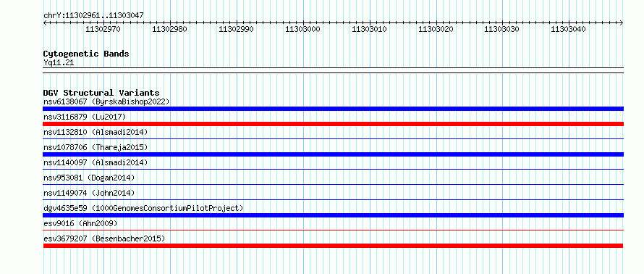Click the esv9016 (Ahn2009) label
Viewport: 644px width, 274px height.
click(80, 223)
